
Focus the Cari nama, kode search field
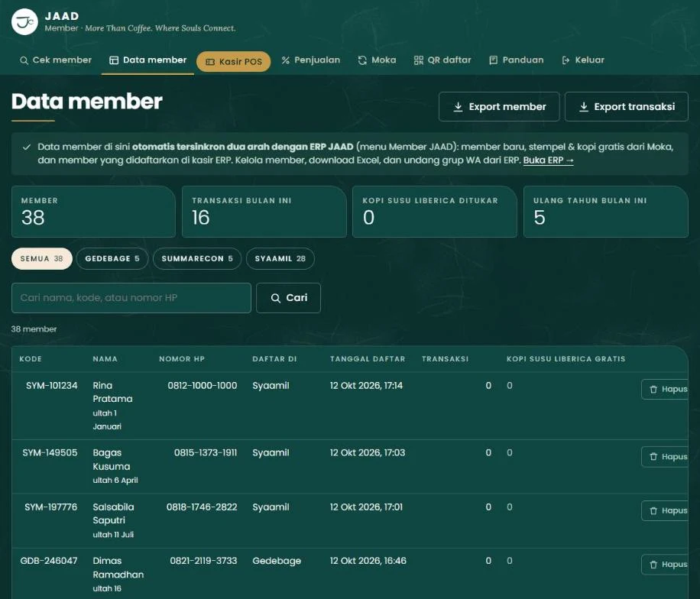coord(131,298)
